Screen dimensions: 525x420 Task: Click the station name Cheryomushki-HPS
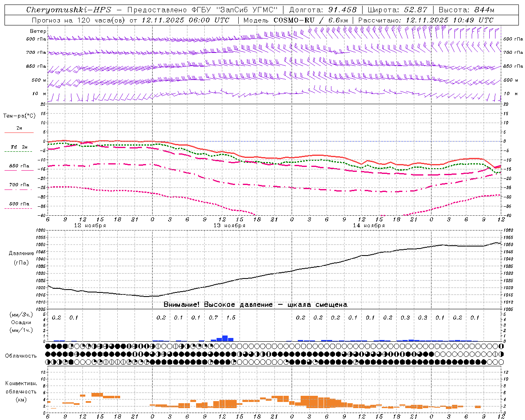point(68,10)
